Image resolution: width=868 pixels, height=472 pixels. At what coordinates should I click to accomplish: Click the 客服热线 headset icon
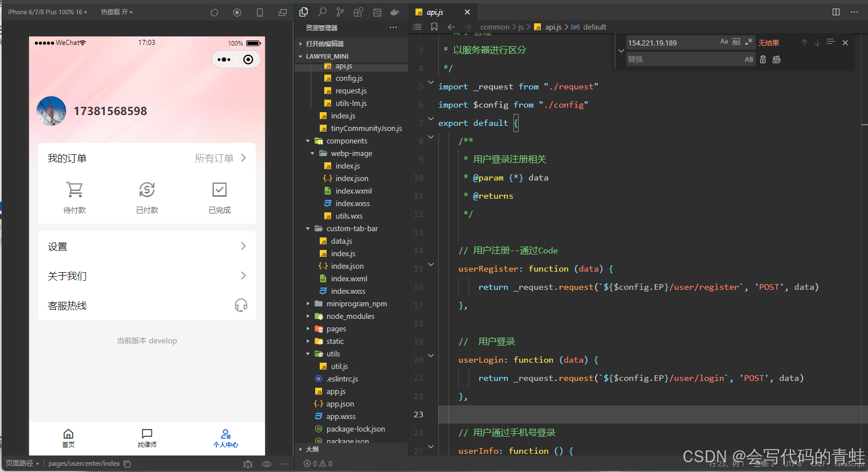coord(241,306)
